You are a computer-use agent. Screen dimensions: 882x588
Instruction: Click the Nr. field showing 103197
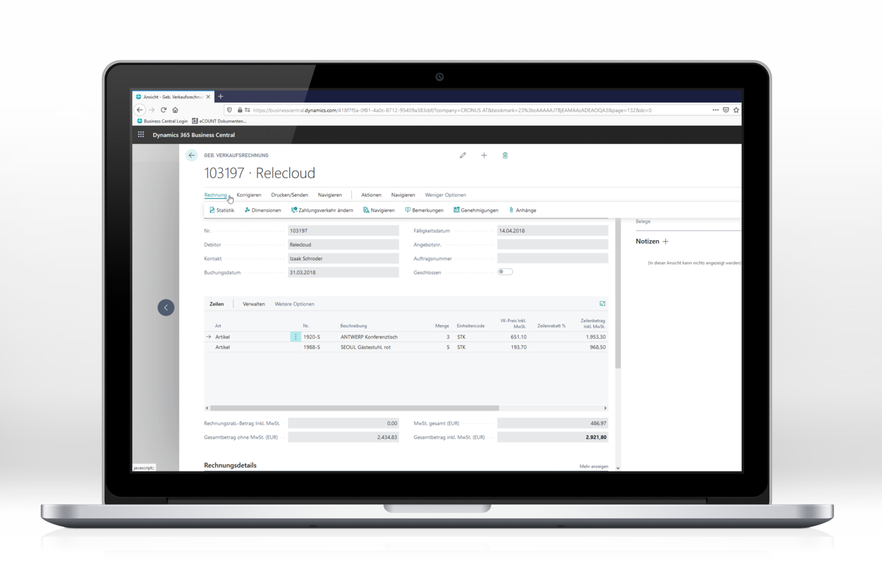[343, 230]
